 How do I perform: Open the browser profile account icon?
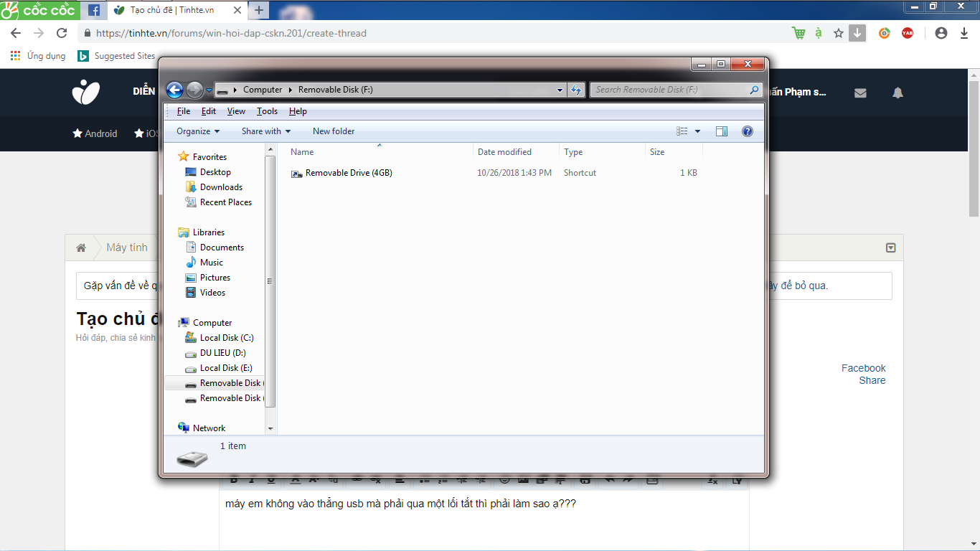(942, 33)
